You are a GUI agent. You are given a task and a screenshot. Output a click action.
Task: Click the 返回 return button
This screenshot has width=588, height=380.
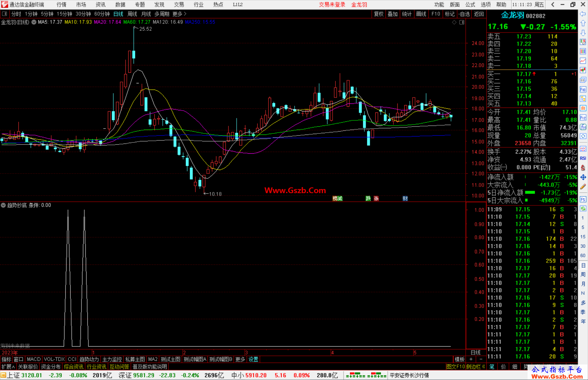pos(479,14)
